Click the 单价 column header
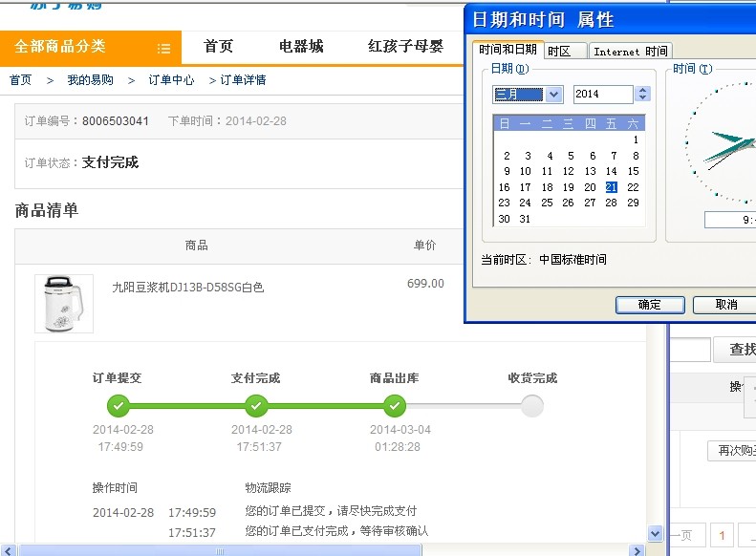The height and width of the screenshot is (556, 756). pyautogui.click(x=424, y=246)
